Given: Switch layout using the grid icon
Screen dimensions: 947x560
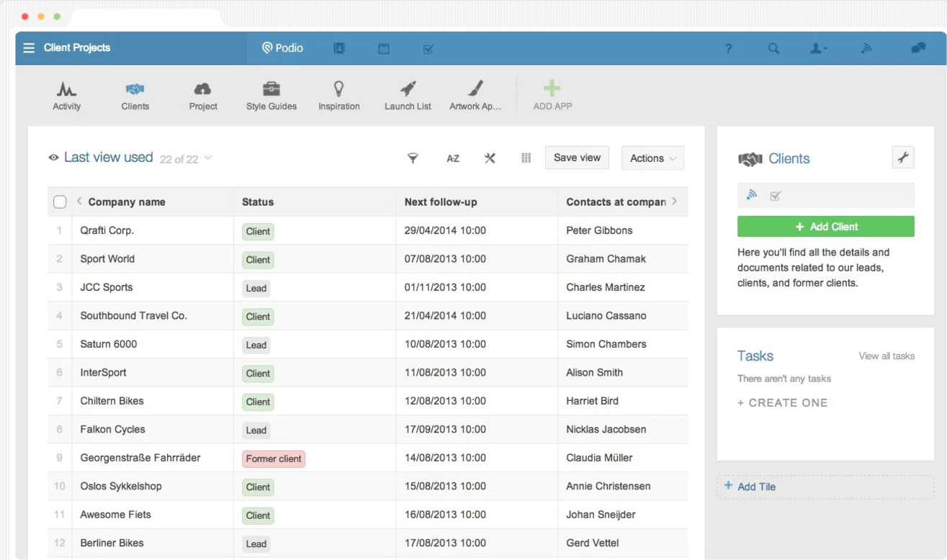Looking at the screenshot, I should pos(526,158).
